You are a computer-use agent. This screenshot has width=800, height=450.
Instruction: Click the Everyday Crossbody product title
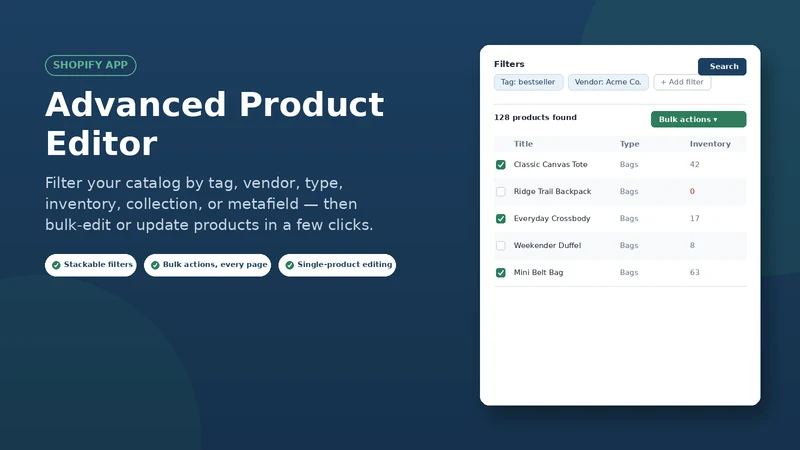[552, 218]
